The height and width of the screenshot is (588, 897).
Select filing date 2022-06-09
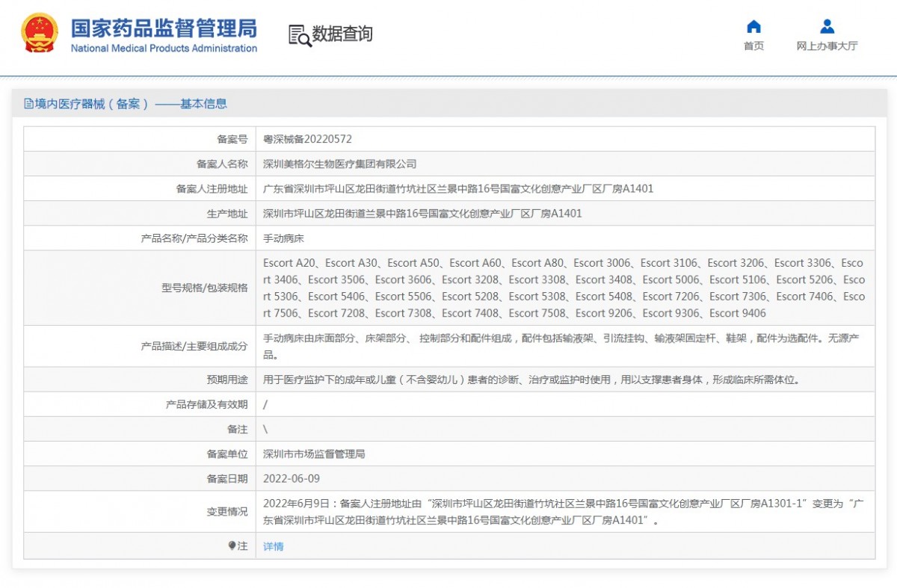pos(292,478)
